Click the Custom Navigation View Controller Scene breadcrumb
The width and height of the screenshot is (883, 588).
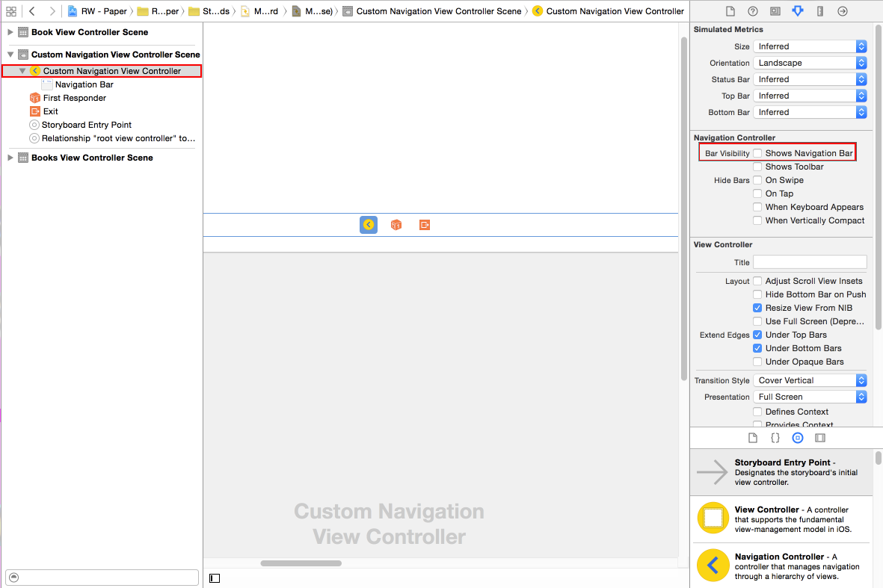[438, 11]
